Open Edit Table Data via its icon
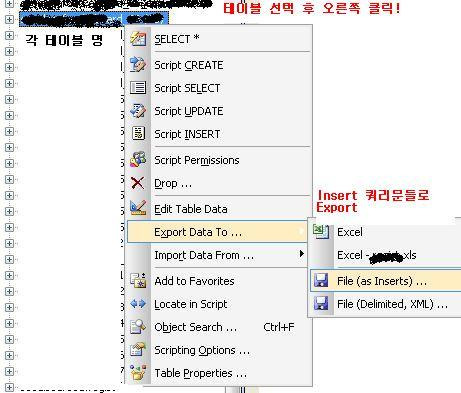Image resolution: width=461 pixels, height=393 pixels. [138, 208]
